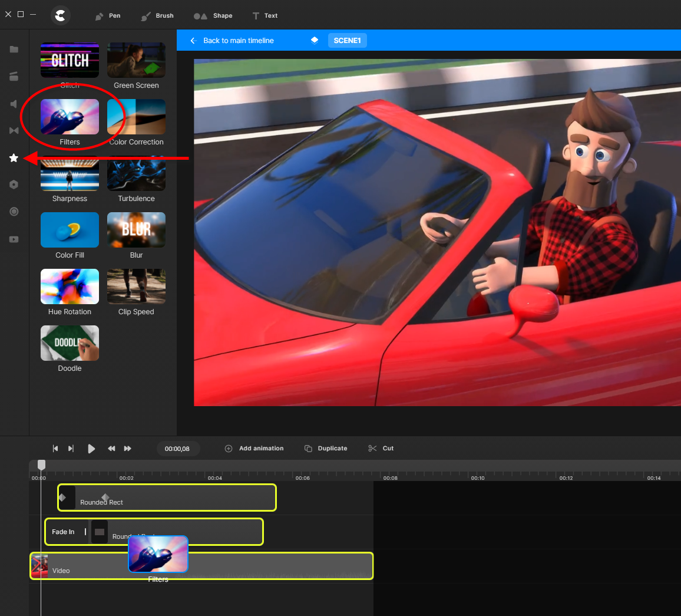
Task: Click Add animation in the timeline toolbar
Action: pyautogui.click(x=254, y=448)
